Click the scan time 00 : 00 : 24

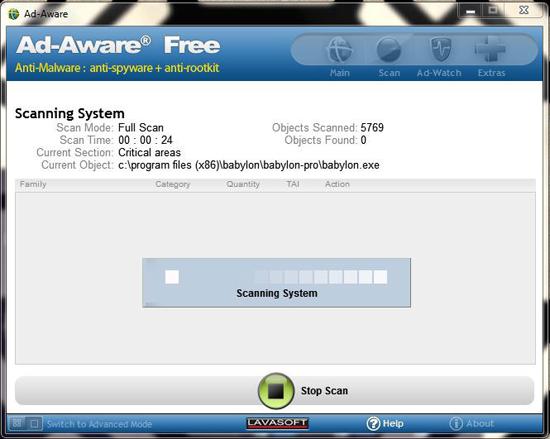145,140
